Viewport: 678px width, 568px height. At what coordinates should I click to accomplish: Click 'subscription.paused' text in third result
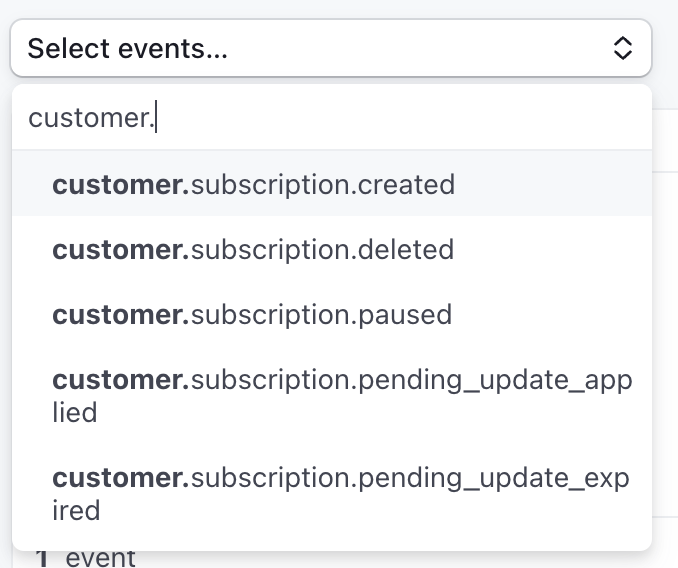click(x=321, y=315)
